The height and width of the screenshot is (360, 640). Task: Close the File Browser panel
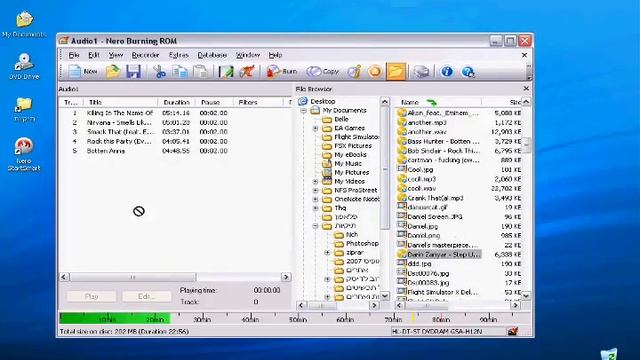[526, 88]
